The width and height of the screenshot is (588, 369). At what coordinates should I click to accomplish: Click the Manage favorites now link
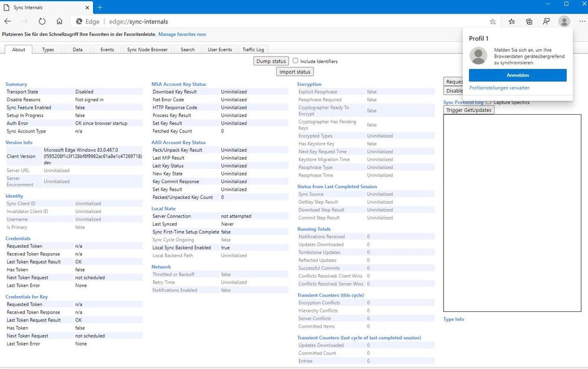tap(182, 34)
